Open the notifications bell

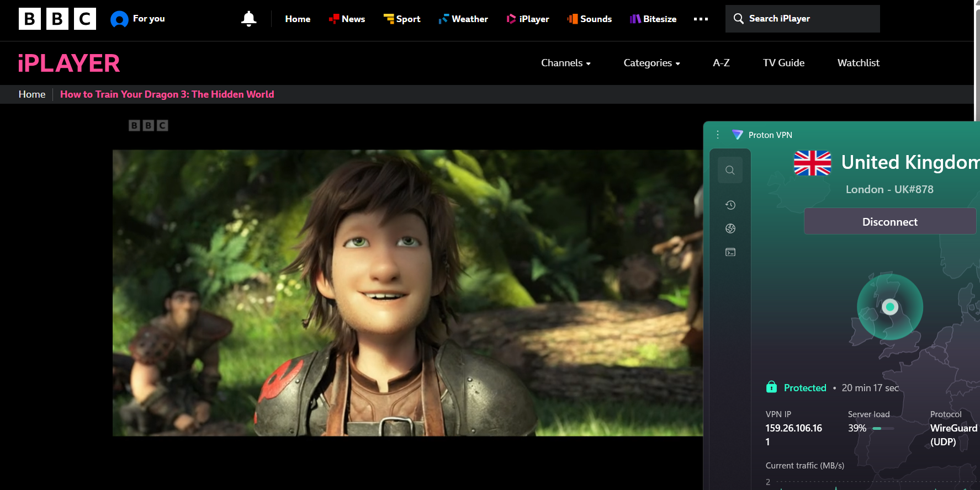click(x=249, y=19)
